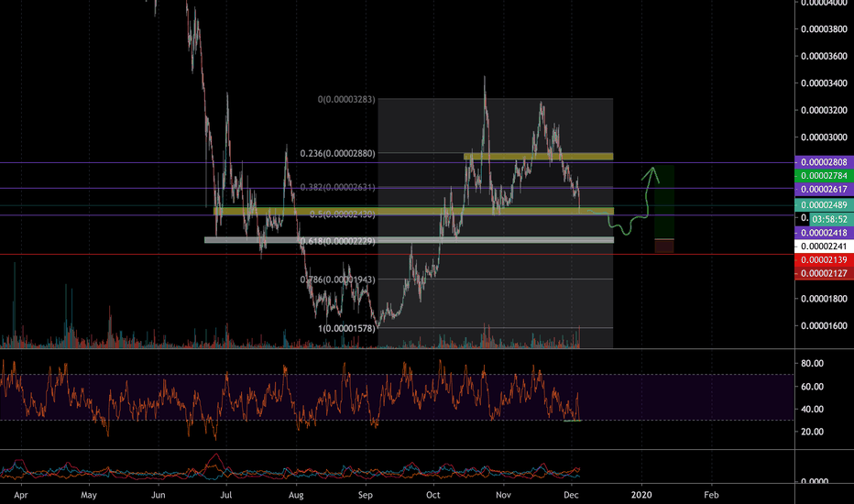
Task: Click the 0.00001600 price axis value
Action: point(824,326)
